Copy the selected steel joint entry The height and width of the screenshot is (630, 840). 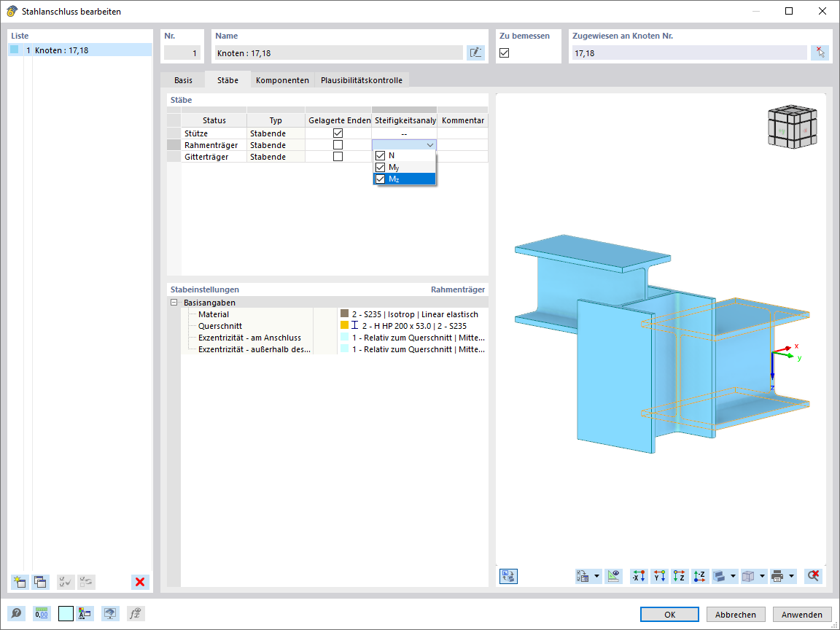click(x=40, y=582)
